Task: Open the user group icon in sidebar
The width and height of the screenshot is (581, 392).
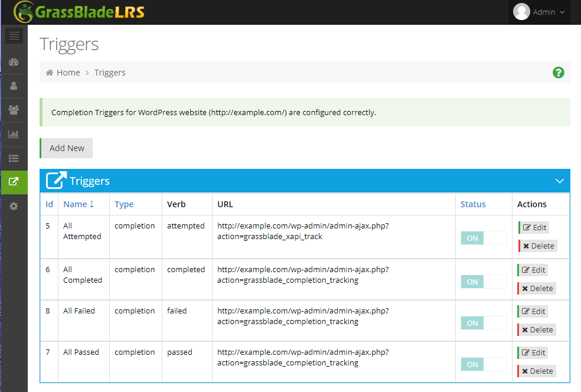Action: click(x=14, y=110)
